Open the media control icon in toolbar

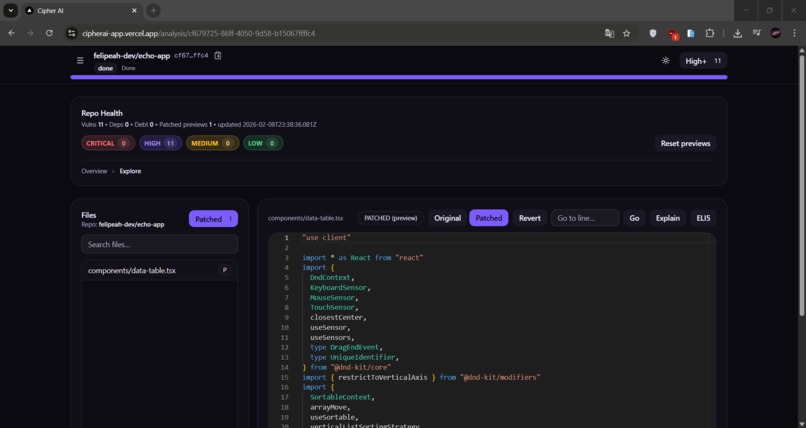pyautogui.click(x=756, y=33)
